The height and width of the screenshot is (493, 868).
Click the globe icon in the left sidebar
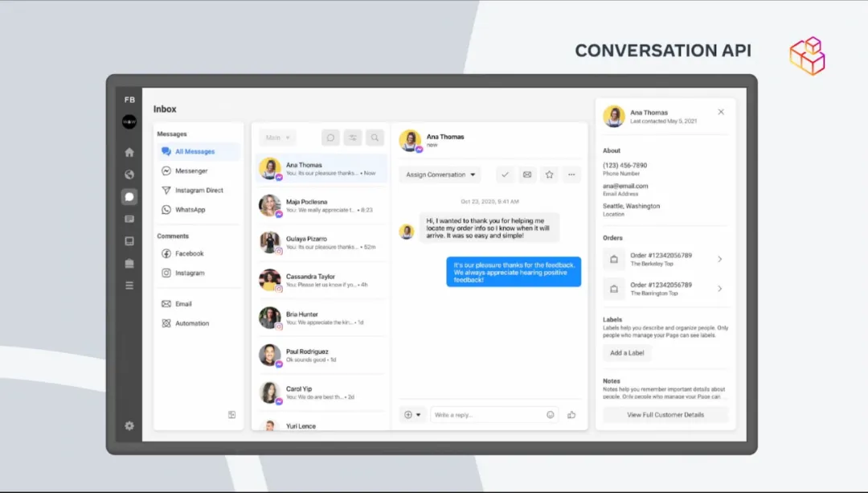point(129,175)
